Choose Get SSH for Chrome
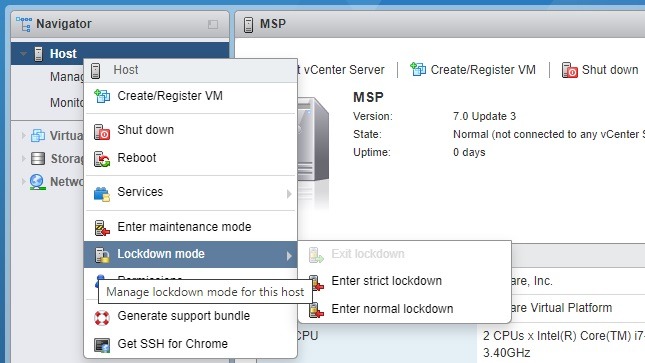Screen dimensions: 645x363 point(190,344)
